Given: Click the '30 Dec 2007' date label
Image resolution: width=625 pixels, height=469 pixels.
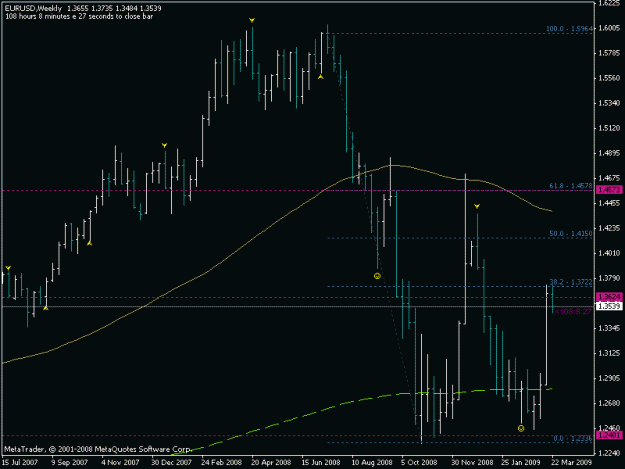Looking at the screenshot, I should [x=171, y=462].
